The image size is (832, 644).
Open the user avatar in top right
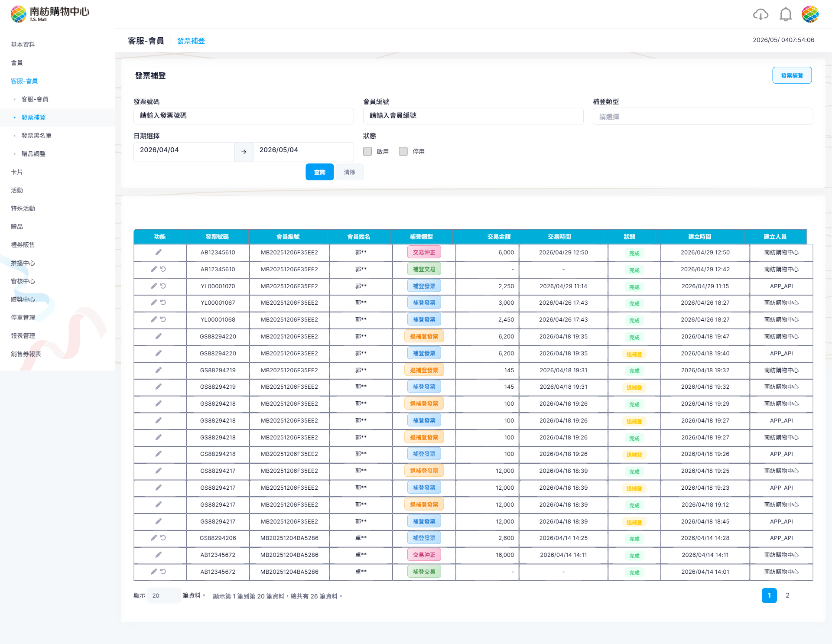[x=810, y=14]
